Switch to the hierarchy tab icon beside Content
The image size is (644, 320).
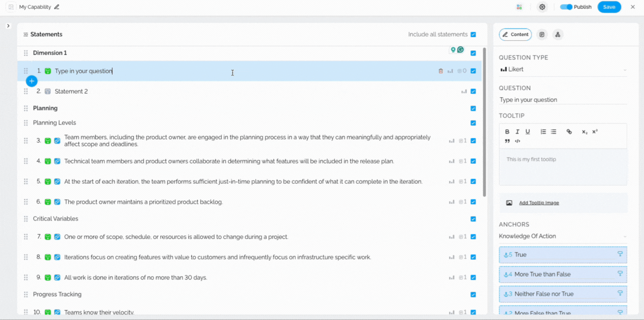(x=558, y=34)
